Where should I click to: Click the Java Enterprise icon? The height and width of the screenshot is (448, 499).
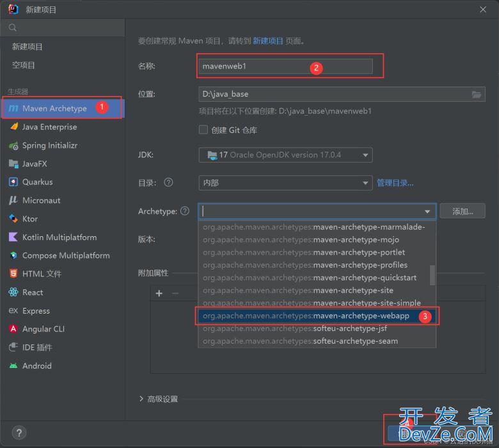click(13, 127)
